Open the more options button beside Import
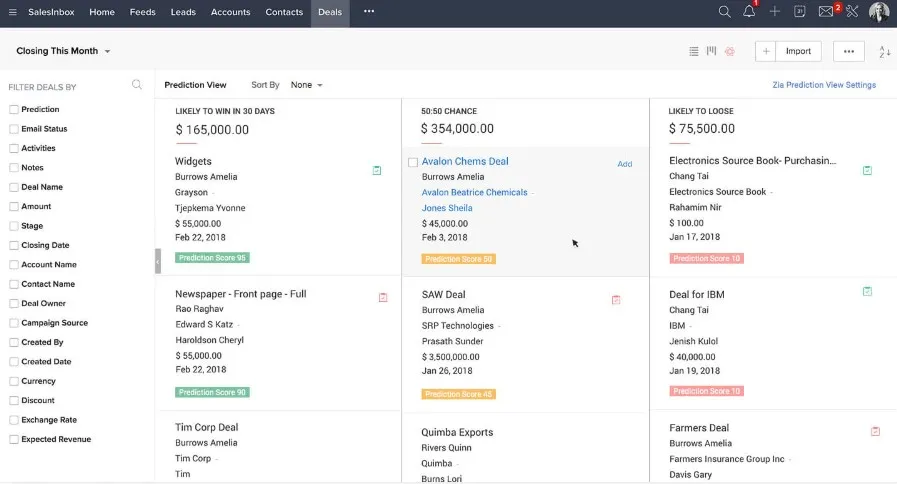 848,51
